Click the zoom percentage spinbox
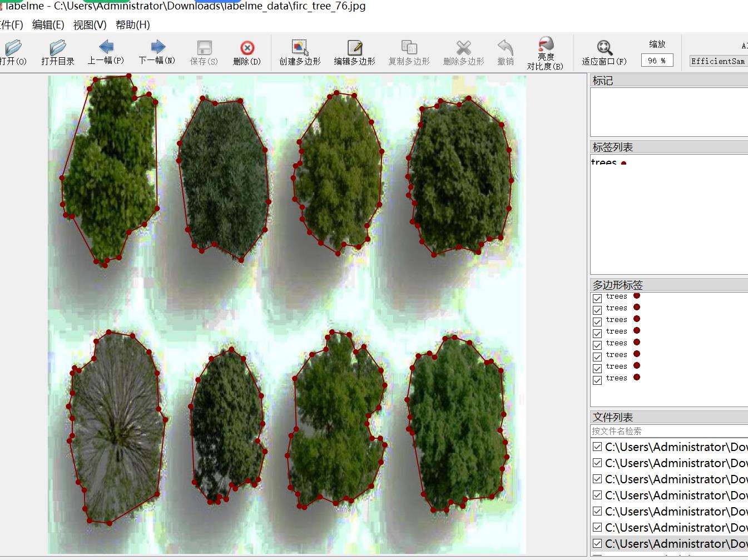Viewport: 748px width, 560px height. [x=657, y=61]
